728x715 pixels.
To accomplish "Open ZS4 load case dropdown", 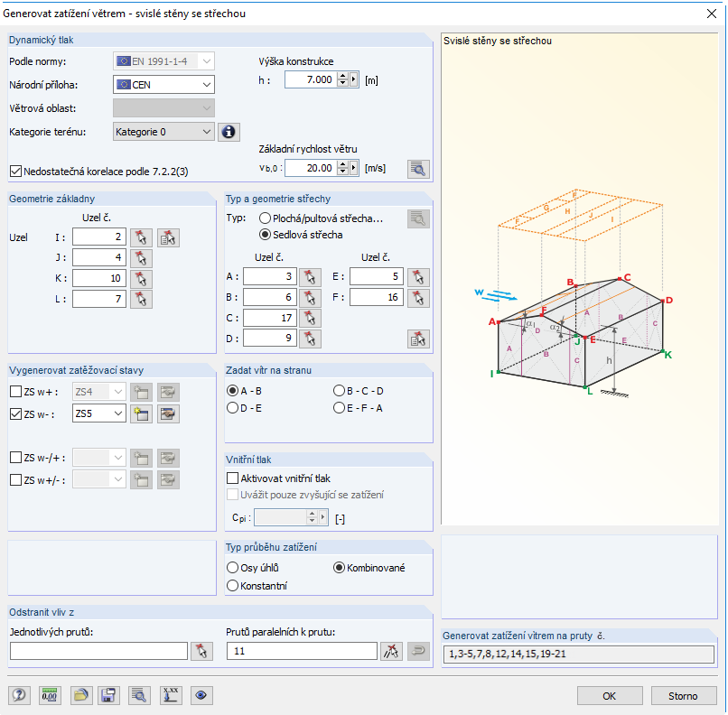I will tap(99, 392).
